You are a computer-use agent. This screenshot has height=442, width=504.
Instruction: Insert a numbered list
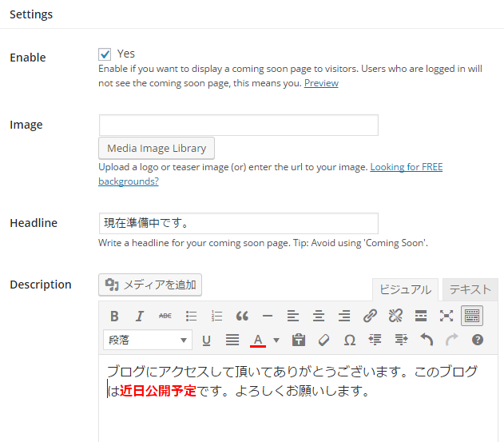point(216,316)
